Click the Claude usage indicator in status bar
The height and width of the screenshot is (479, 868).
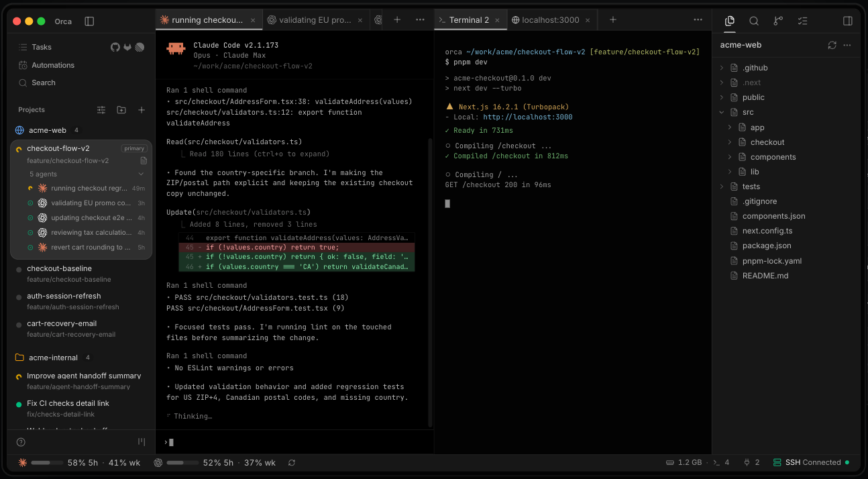coord(79,463)
